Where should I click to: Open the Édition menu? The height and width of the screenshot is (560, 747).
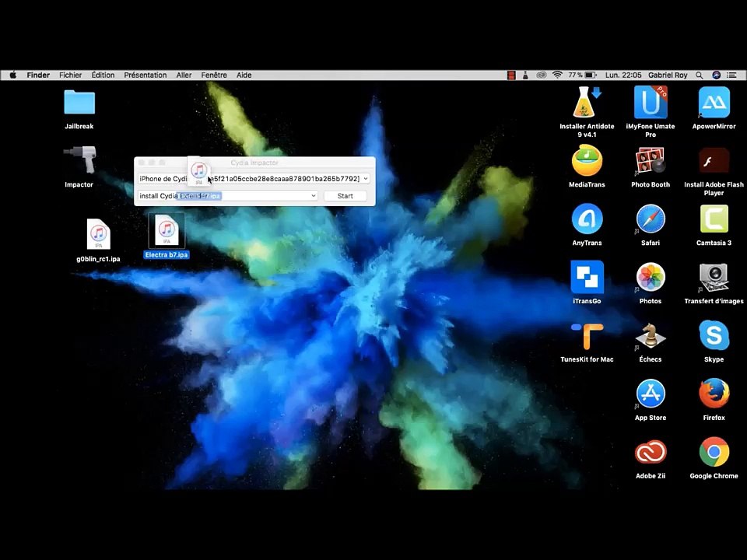103,75
